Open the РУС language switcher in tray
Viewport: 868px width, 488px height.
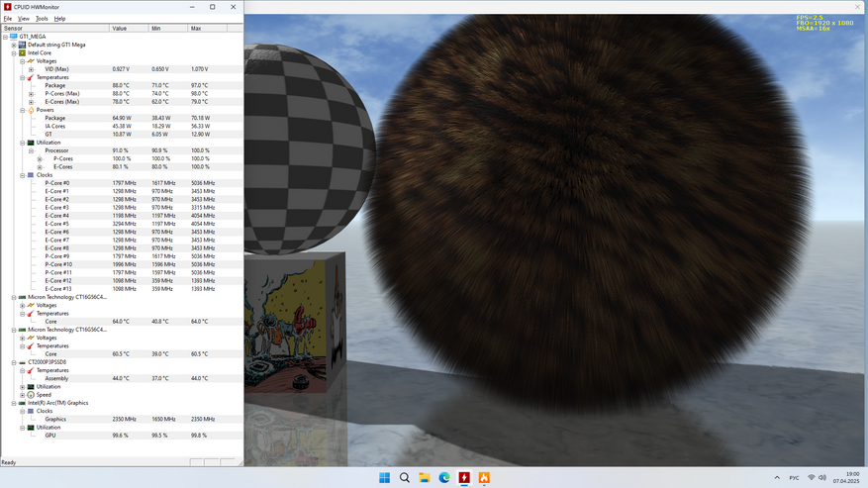point(794,477)
